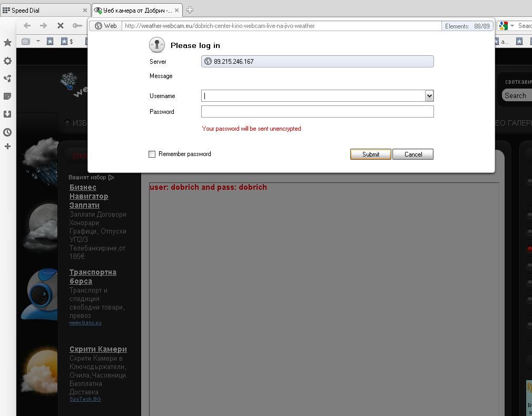Stop loading the page
Image resolution: width=532 pixels, height=416 pixels.
[61, 25]
